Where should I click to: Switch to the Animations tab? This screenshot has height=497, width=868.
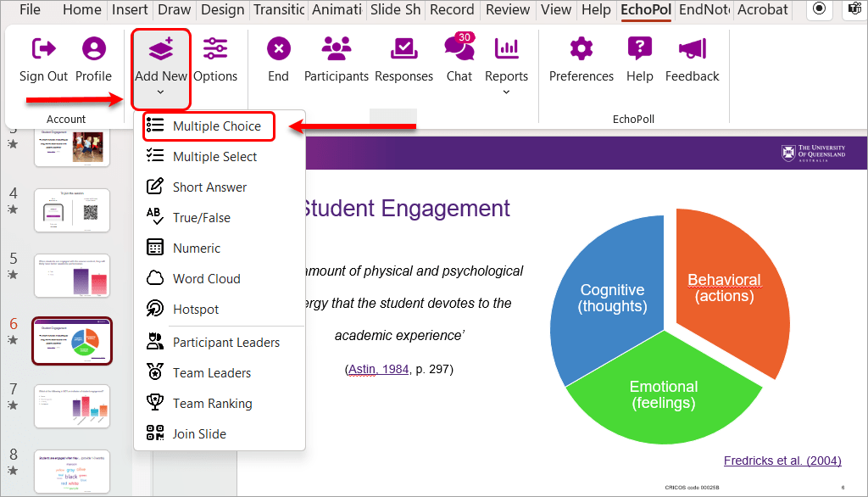pyautogui.click(x=337, y=9)
